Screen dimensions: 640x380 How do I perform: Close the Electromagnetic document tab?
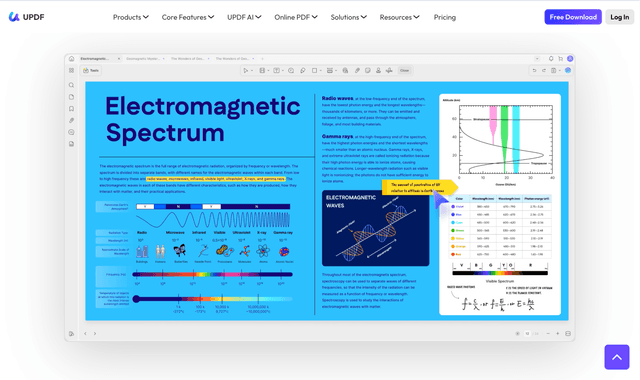[x=119, y=59]
